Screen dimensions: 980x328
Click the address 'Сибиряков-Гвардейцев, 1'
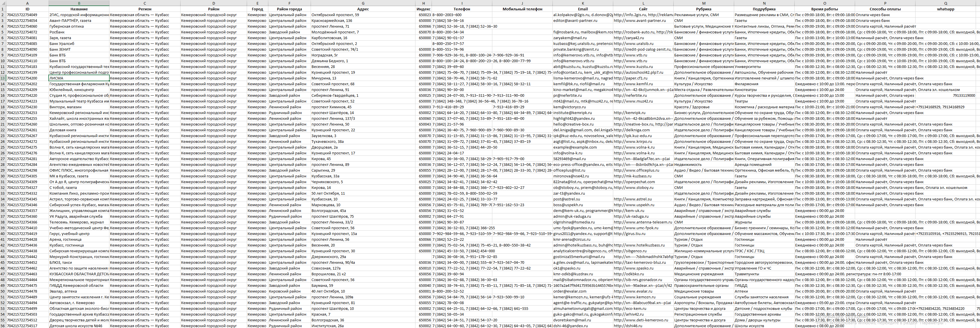(x=362, y=96)
